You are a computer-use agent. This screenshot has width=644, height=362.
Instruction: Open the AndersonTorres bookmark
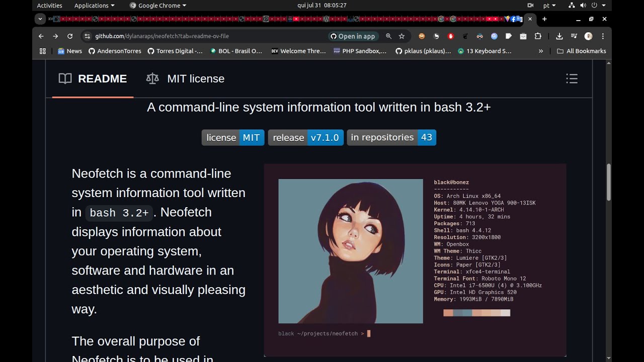click(x=115, y=51)
